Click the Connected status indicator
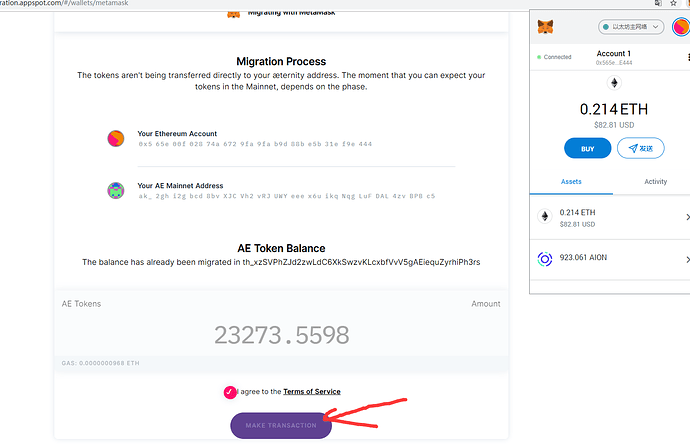This screenshot has height=447, width=690. click(554, 57)
